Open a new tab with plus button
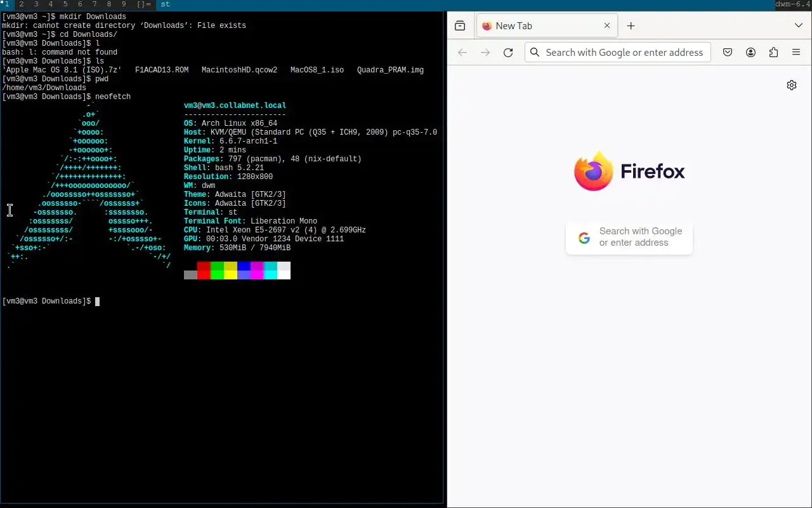The image size is (812, 508). click(631, 26)
